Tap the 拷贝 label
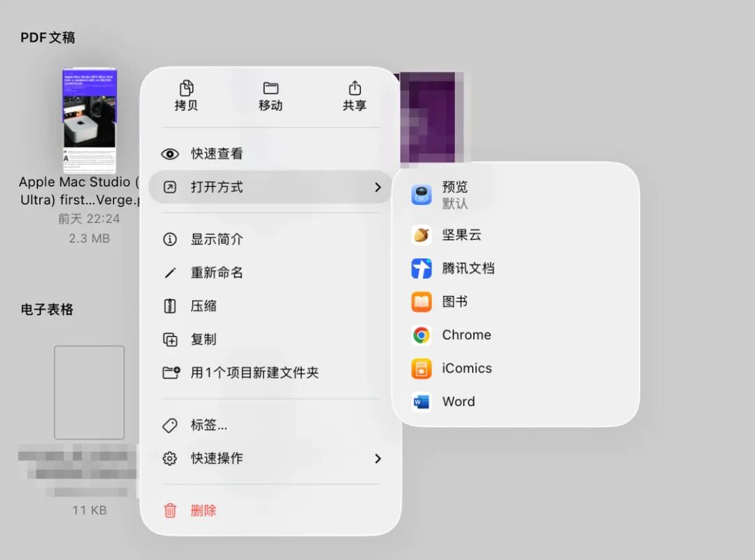755x560 pixels. 187,106
